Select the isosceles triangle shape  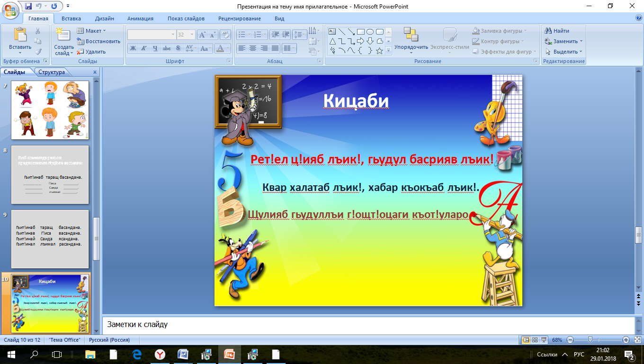pyautogui.click(x=332, y=41)
